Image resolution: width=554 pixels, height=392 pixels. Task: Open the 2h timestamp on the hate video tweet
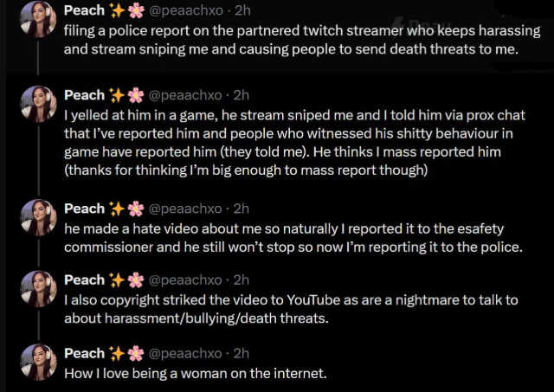pos(242,209)
